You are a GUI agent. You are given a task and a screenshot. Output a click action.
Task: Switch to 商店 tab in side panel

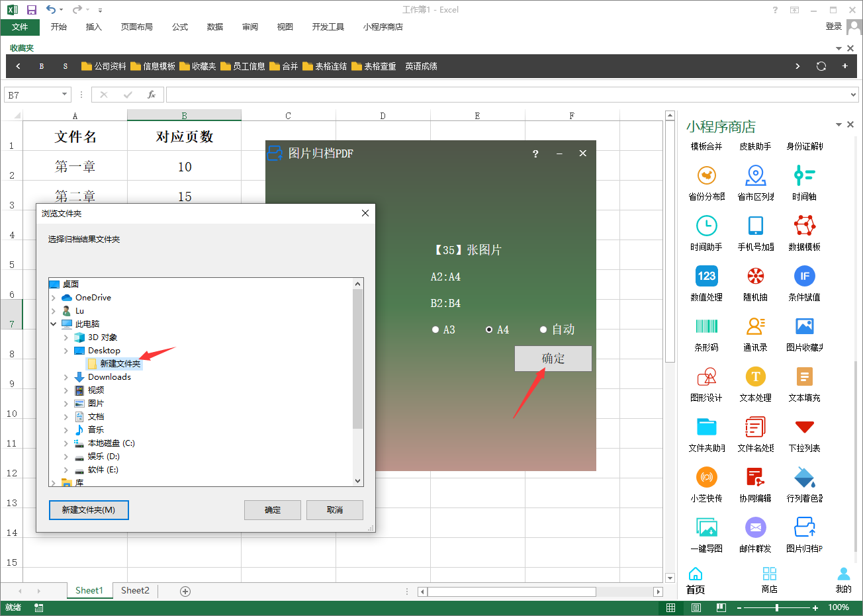[769, 580]
